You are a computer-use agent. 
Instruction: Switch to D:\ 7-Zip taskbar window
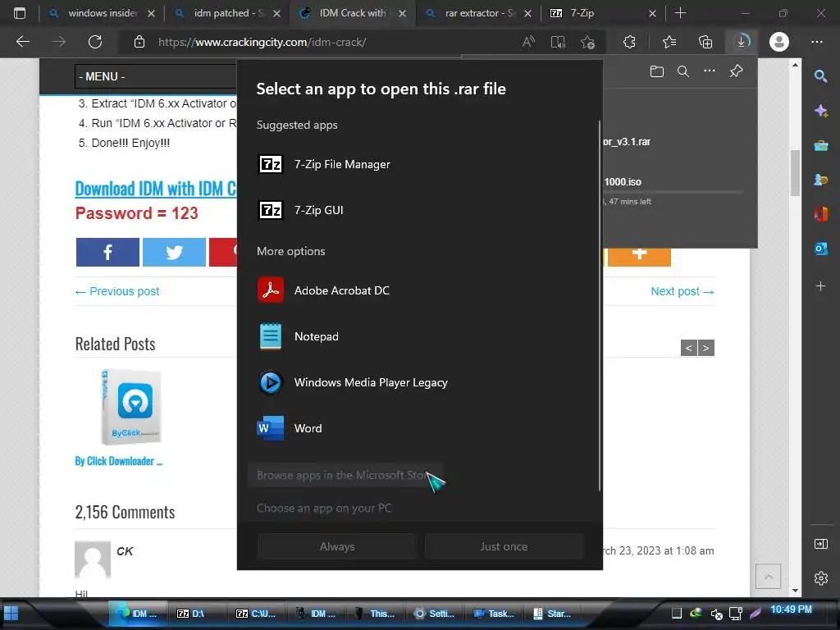[196, 614]
